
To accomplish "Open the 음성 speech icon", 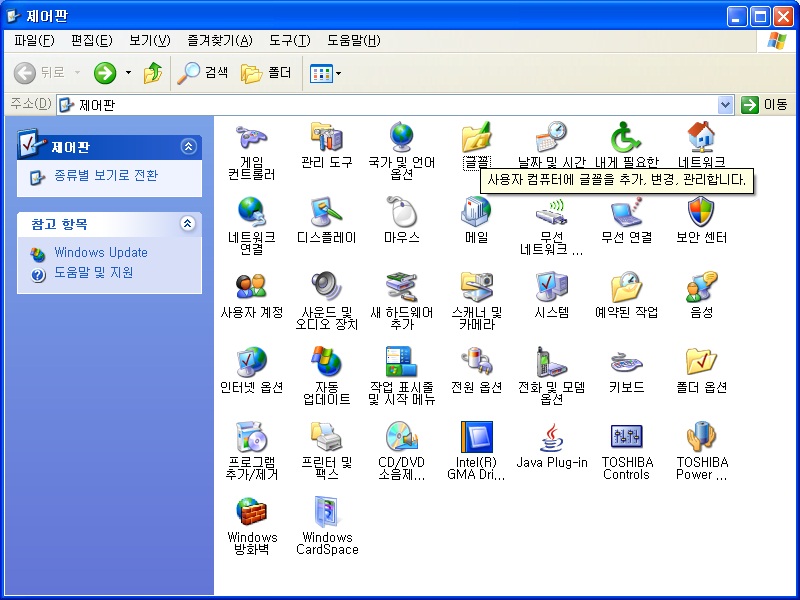I will 702,287.
